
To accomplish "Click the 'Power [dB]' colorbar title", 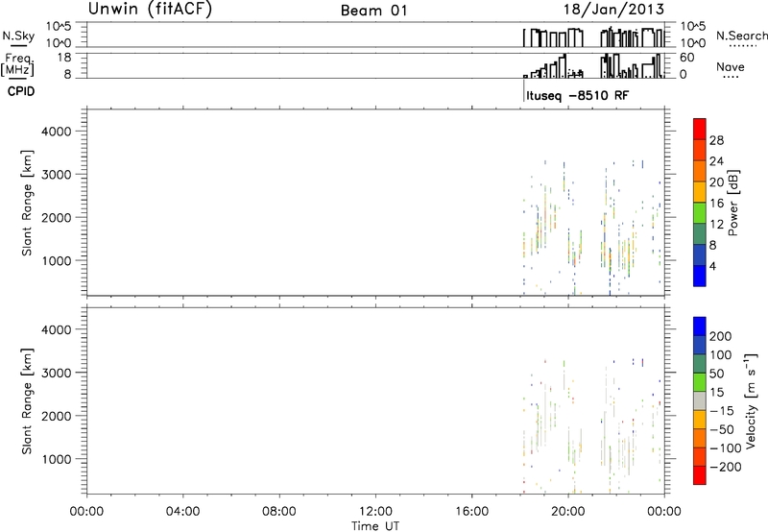I will coord(733,203).
